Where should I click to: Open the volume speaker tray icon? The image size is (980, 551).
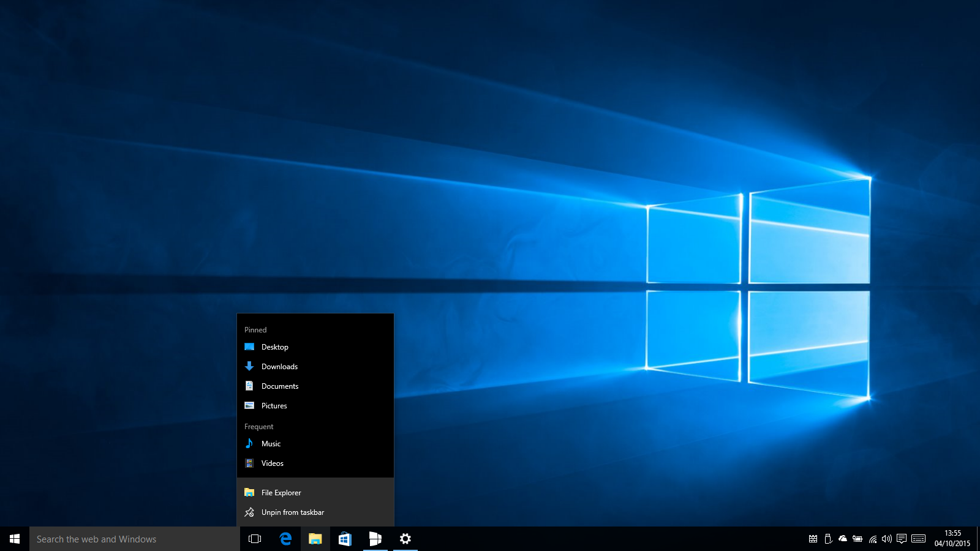click(x=887, y=539)
